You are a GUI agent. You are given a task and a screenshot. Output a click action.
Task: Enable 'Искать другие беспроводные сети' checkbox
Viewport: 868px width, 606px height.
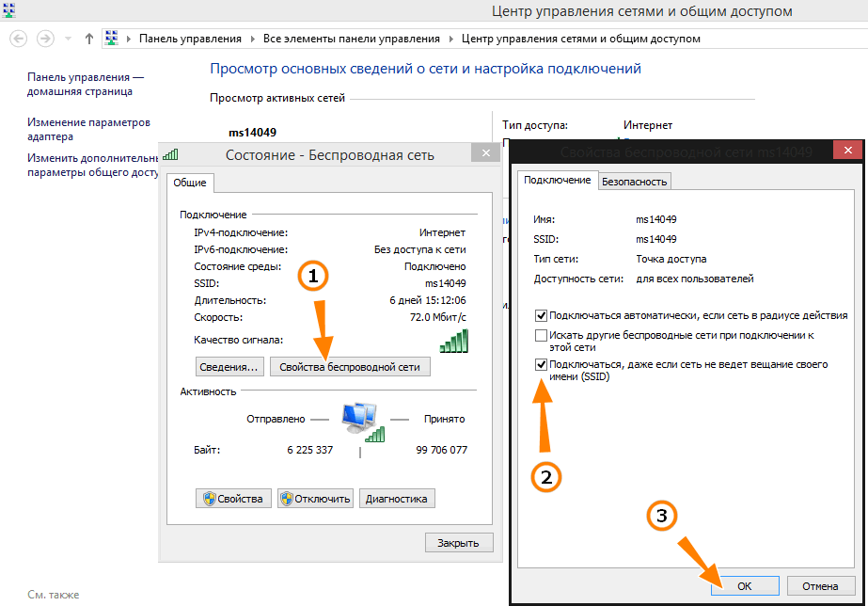[x=541, y=335]
